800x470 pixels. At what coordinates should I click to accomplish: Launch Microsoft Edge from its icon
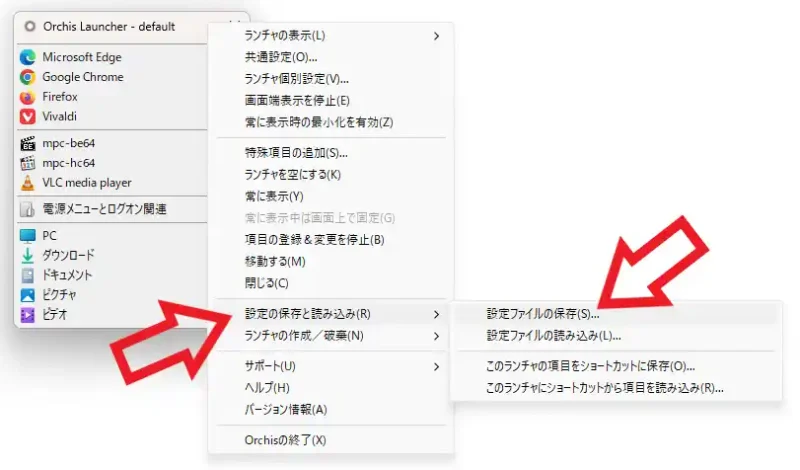pos(28,57)
